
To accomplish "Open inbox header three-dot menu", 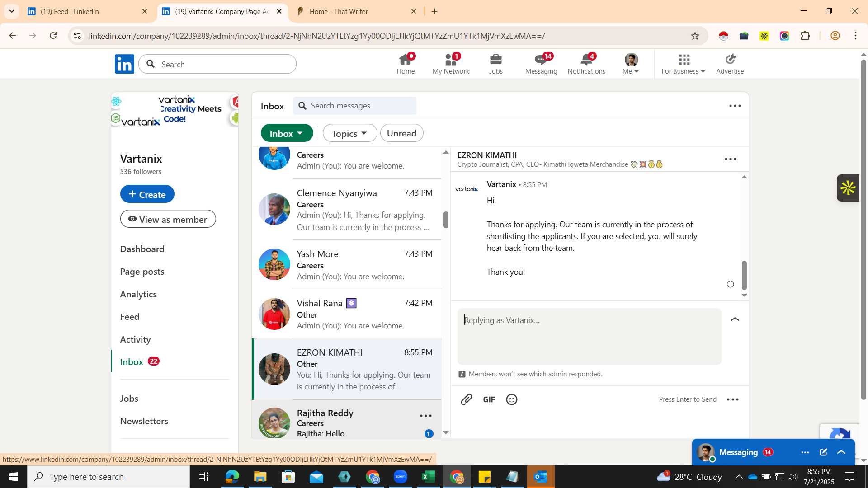I will 735,106.
